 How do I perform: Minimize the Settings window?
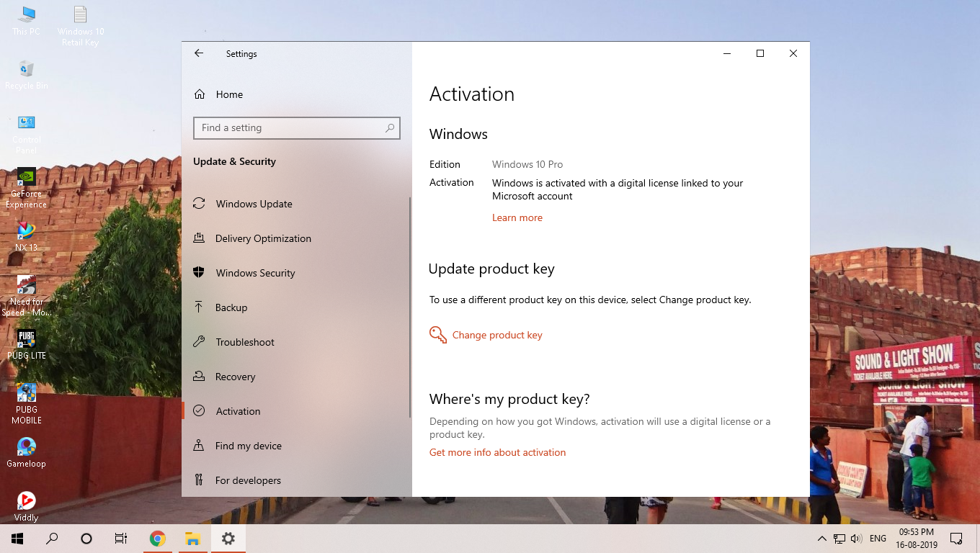pos(726,53)
